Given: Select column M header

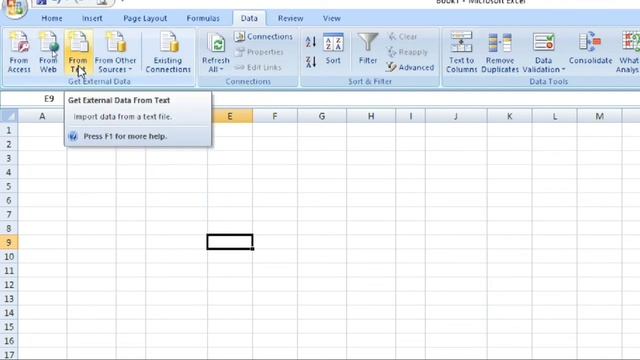Looking at the screenshot, I should (600, 116).
